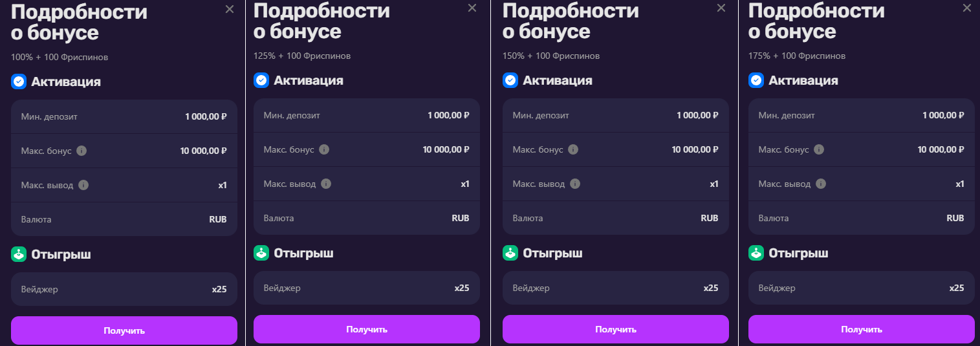Viewport: 980px width, 346px height.
Task: Click info icon beside Макс. вывод in 150% panel
Action: (575, 184)
